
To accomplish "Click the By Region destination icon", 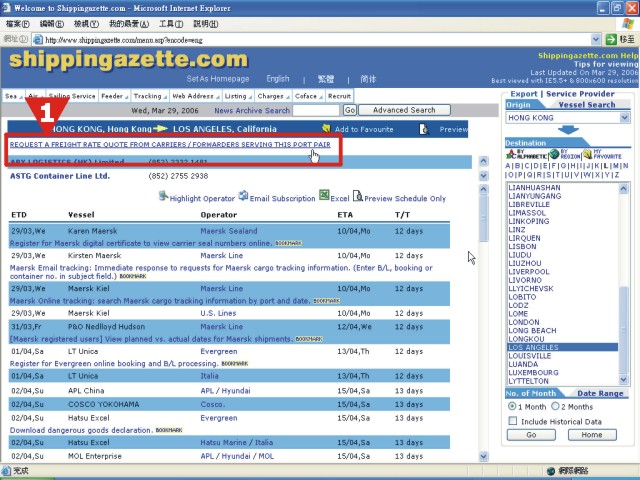I will [x=553, y=156].
